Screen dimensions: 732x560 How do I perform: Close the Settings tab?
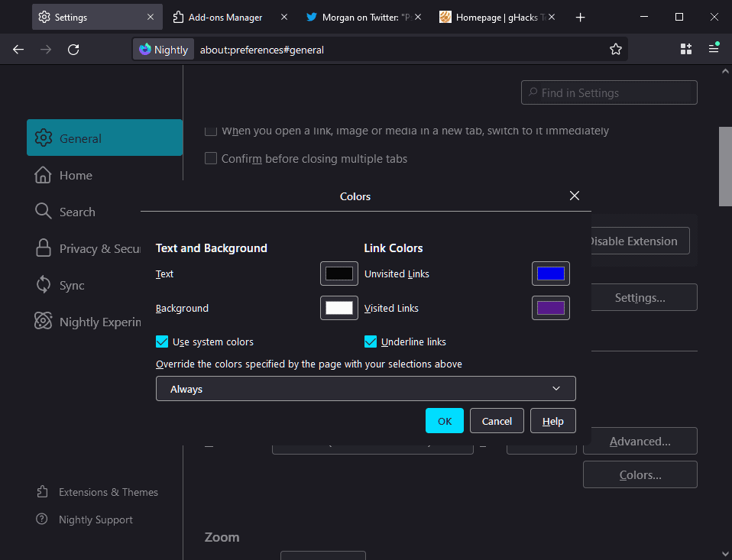point(151,17)
